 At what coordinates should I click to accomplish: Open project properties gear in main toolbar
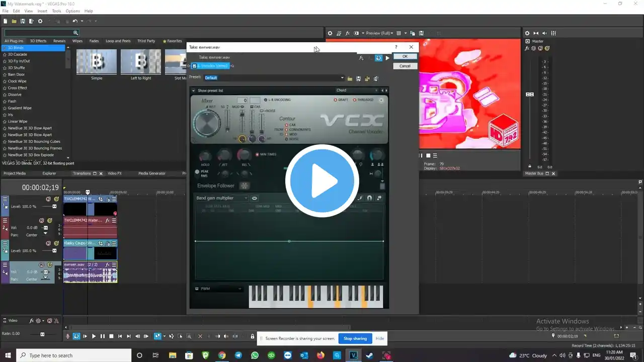pos(40,21)
